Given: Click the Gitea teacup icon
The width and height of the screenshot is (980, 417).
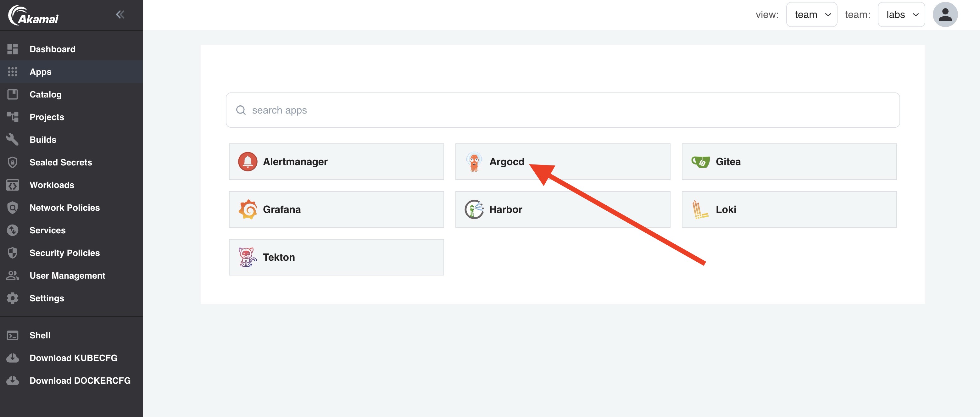Looking at the screenshot, I should (x=700, y=162).
